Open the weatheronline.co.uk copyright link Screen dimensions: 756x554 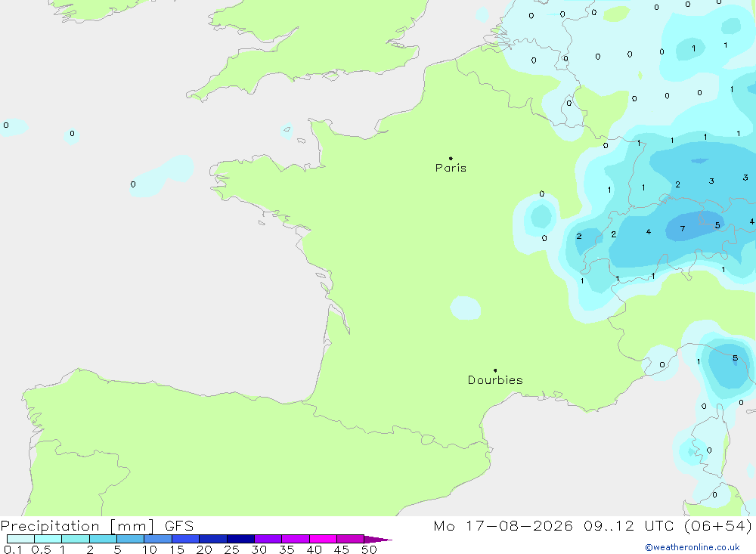point(692,547)
